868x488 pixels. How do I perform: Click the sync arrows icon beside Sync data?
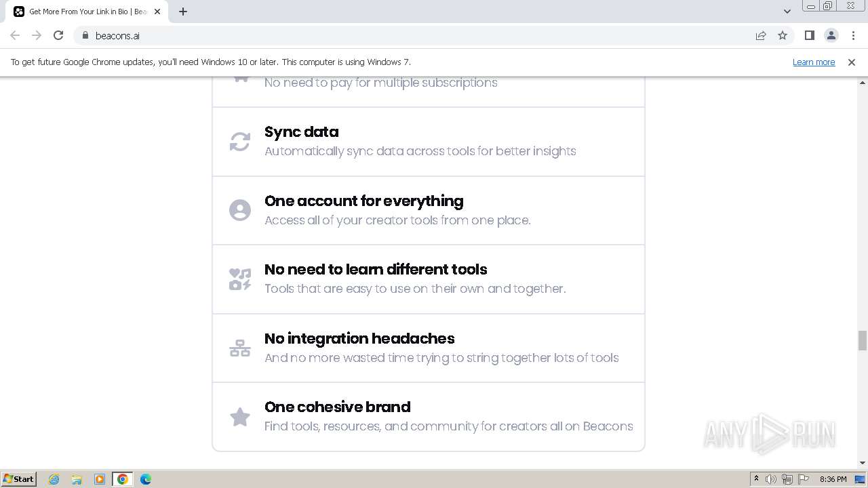point(240,142)
